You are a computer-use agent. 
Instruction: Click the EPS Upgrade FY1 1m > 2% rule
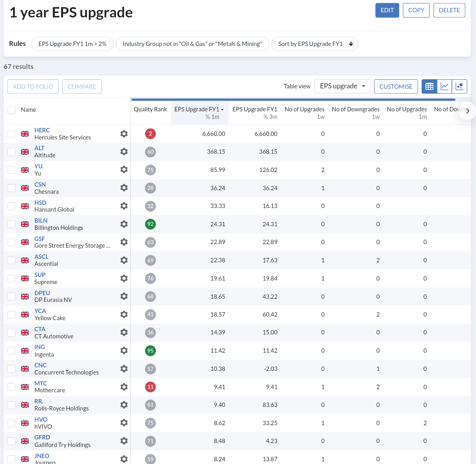pos(72,44)
